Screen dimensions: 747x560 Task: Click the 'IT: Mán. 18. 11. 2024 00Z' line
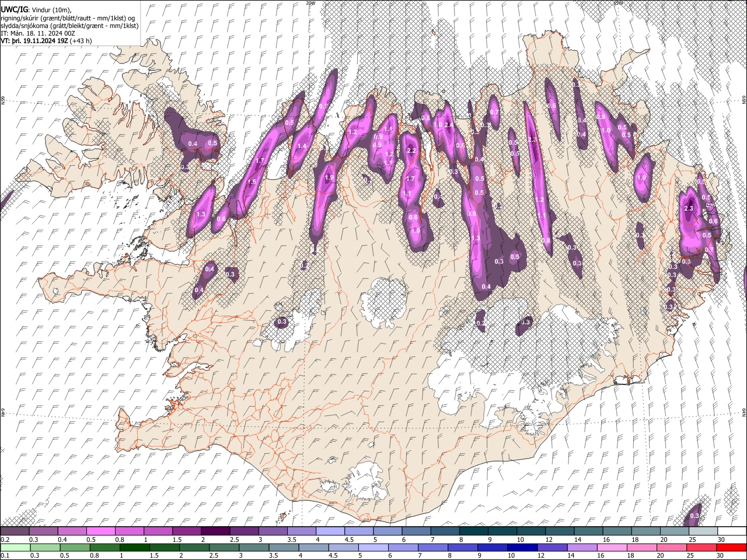pos(38,33)
